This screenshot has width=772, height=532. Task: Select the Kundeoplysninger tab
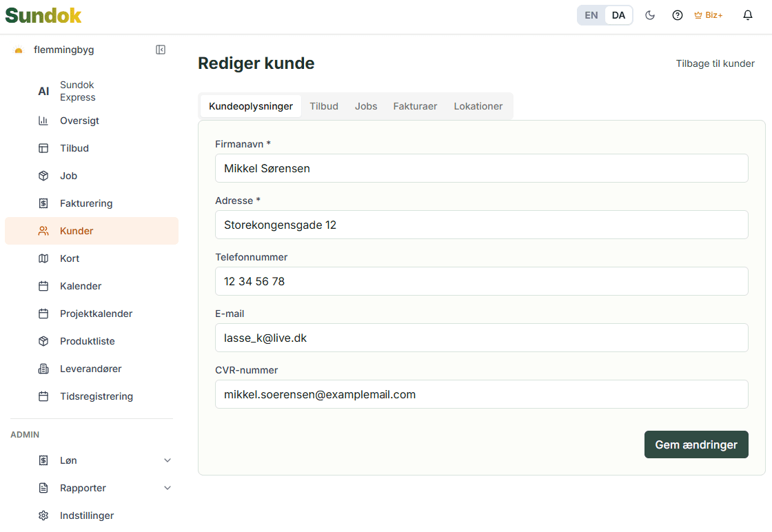251,106
